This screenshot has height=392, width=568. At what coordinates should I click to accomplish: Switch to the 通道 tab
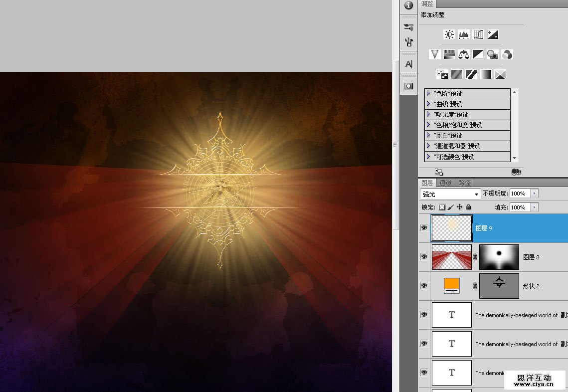[x=446, y=183]
